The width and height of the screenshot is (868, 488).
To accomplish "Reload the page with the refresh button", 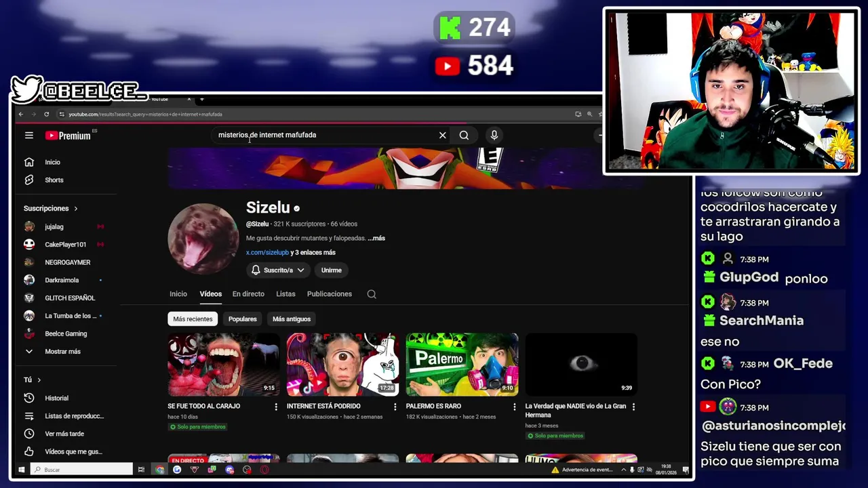I will point(46,115).
